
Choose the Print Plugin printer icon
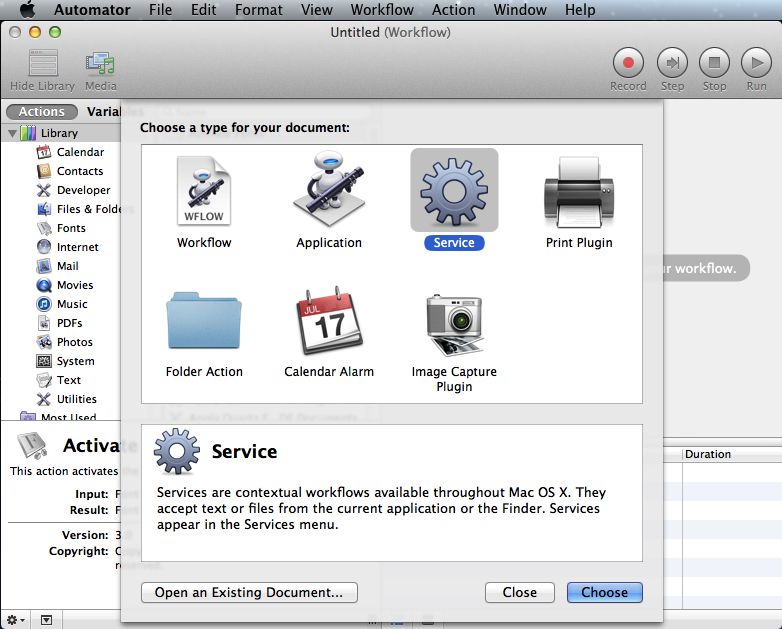[579, 192]
